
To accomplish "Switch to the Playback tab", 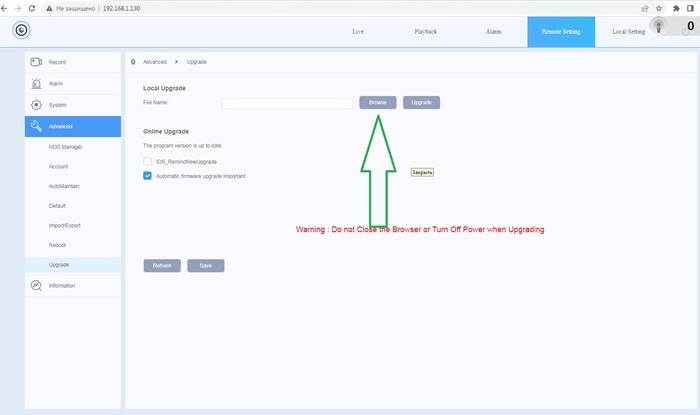I will [x=425, y=32].
